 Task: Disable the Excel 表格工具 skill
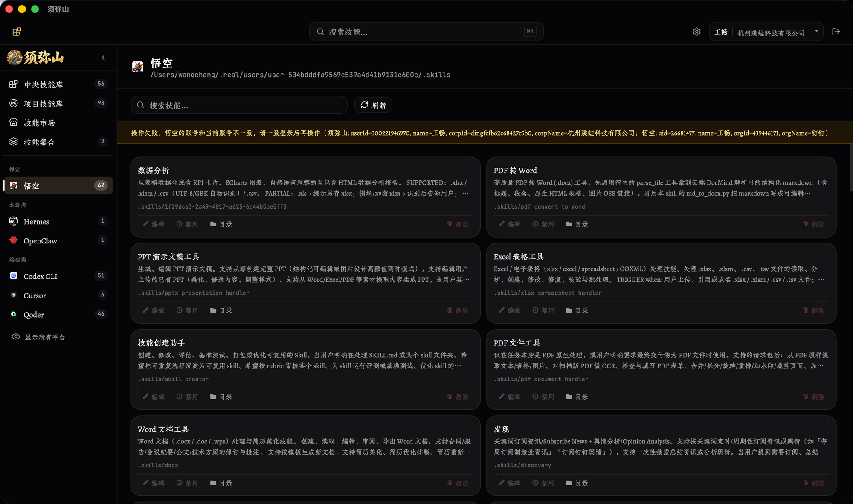(x=543, y=310)
